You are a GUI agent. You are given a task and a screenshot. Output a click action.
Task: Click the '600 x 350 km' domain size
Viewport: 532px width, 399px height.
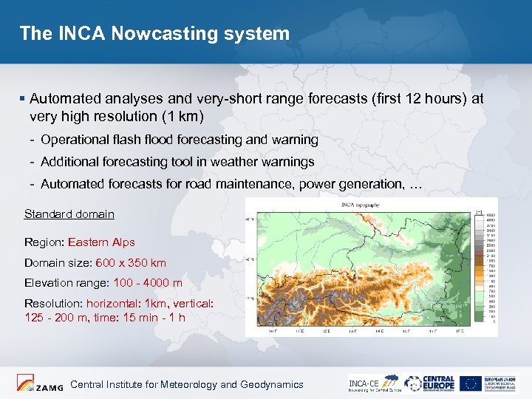pos(131,263)
